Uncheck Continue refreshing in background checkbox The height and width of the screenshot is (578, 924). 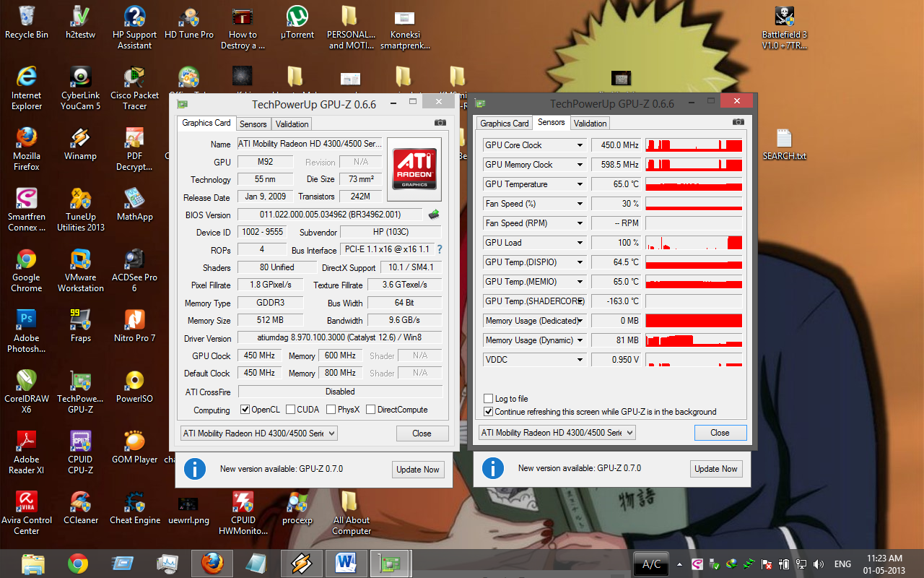pos(488,412)
